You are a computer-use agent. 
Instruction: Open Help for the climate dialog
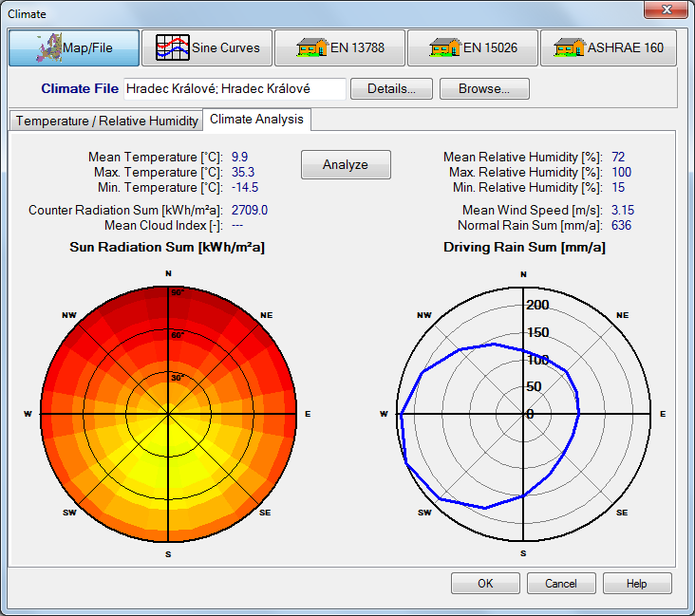(637, 583)
